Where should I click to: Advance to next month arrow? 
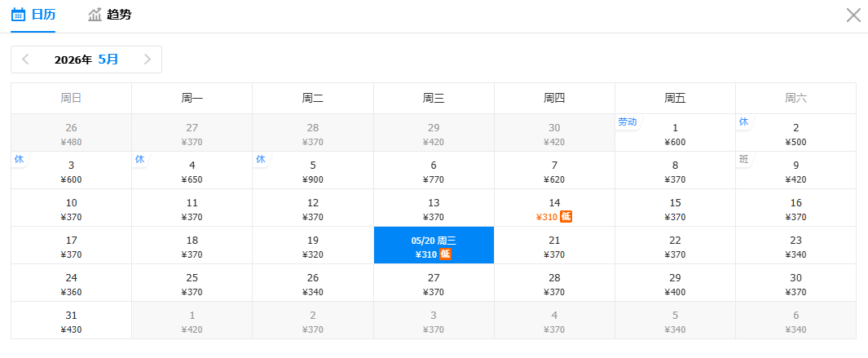[x=148, y=59]
